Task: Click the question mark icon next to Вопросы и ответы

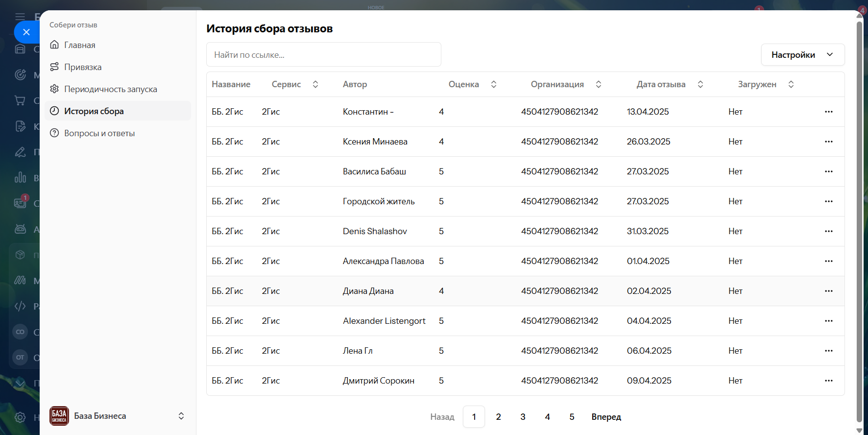Action: tap(54, 133)
